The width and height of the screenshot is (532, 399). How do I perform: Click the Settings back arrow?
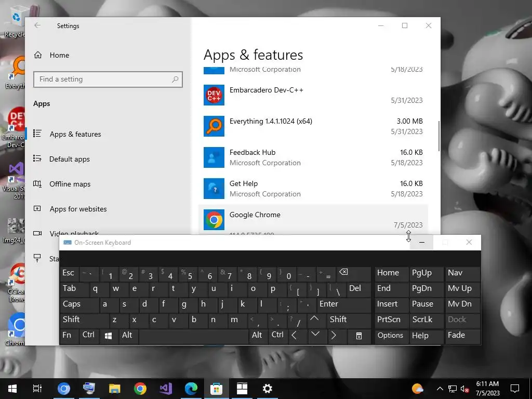37,25
